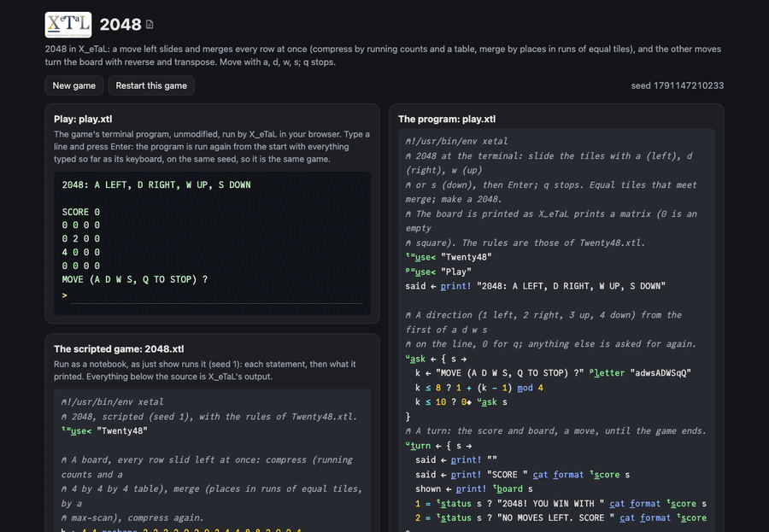Click the "shown ← print! board s" line
769x532 pixels.
point(473,488)
